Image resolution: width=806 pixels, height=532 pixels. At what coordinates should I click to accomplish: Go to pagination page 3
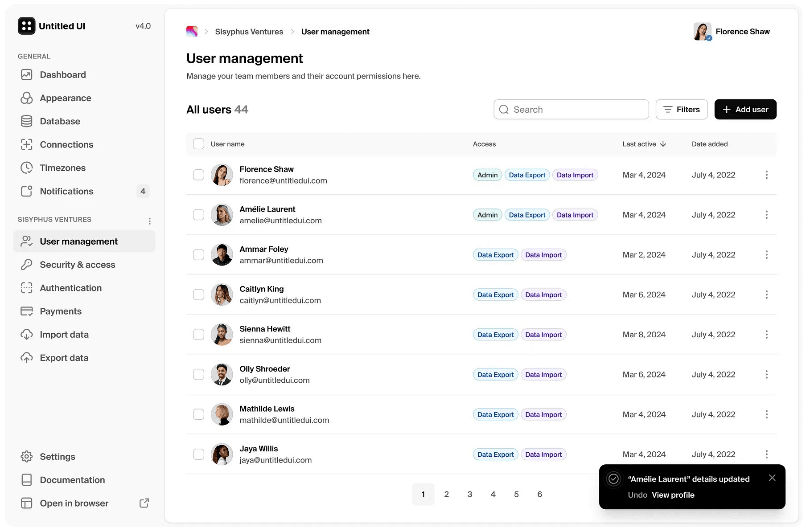[x=469, y=494]
